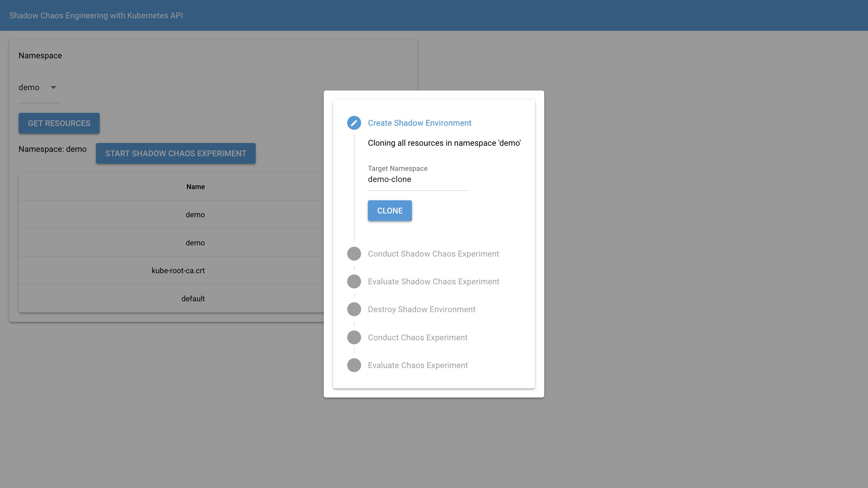Click the kube-root-ca.crt table row

pos(178,271)
